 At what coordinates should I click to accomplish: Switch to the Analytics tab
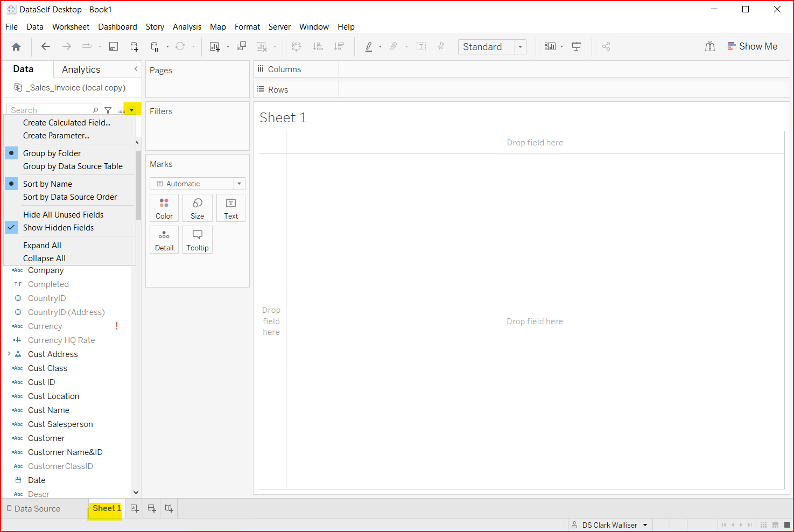81,69
